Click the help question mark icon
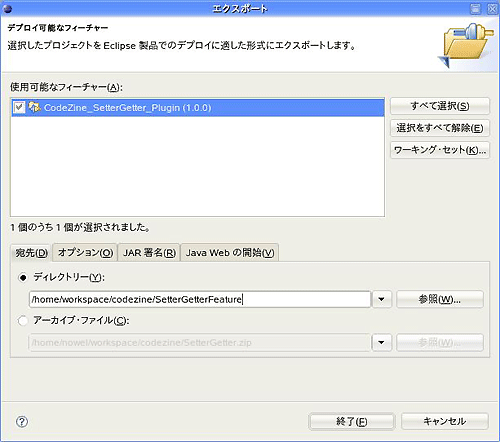500x442 pixels. click(x=22, y=422)
